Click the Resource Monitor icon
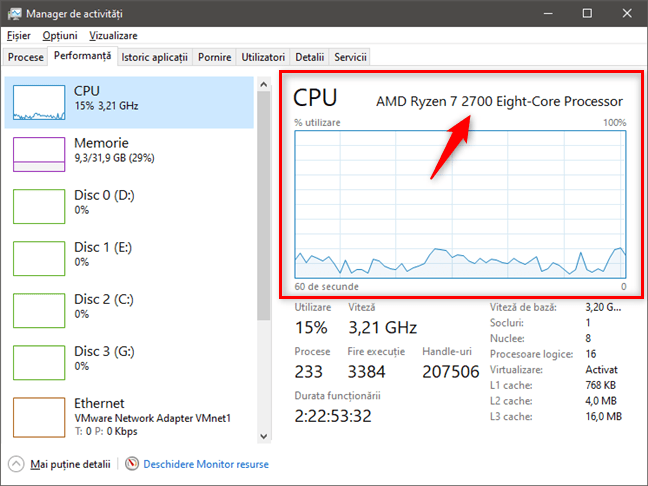Image resolution: width=648 pixels, height=486 pixels. (x=132, y=464)
